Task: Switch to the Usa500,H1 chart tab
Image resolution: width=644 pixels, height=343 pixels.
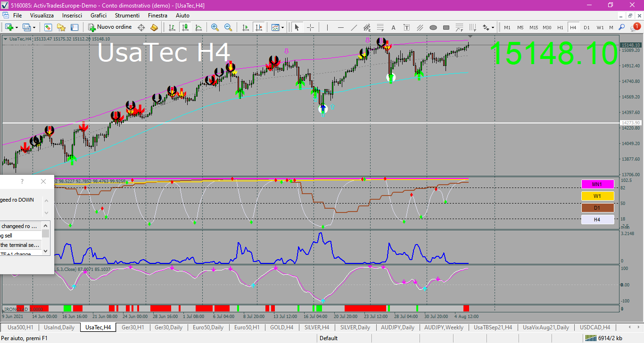Action: tap(20, 327)
